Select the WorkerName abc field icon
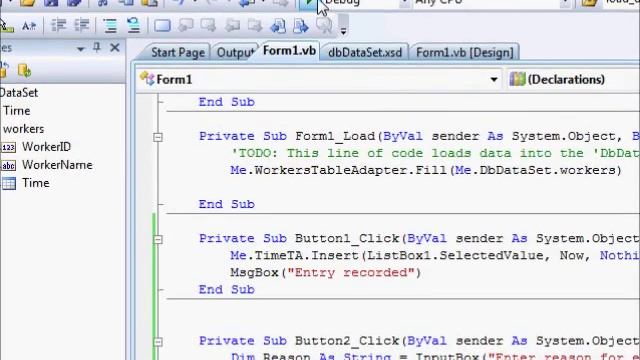 point(9,165)
